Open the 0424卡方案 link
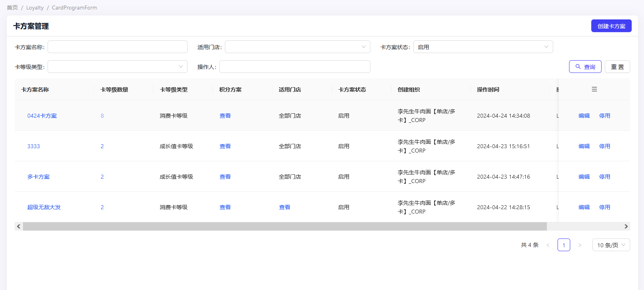 pos(42,116)
